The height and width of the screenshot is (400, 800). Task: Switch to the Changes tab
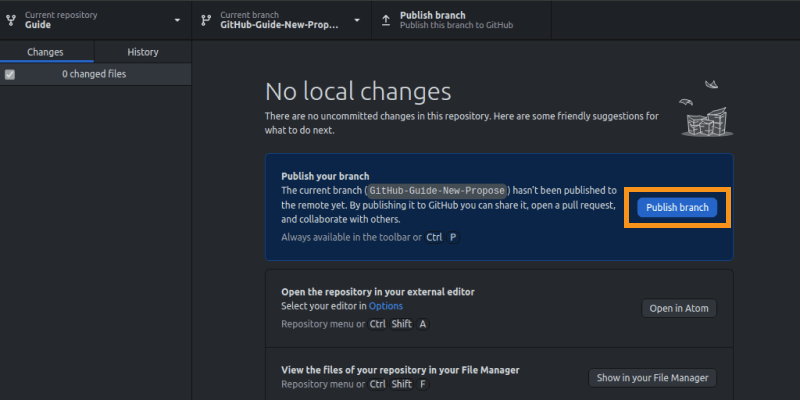(x=46, y=52)
